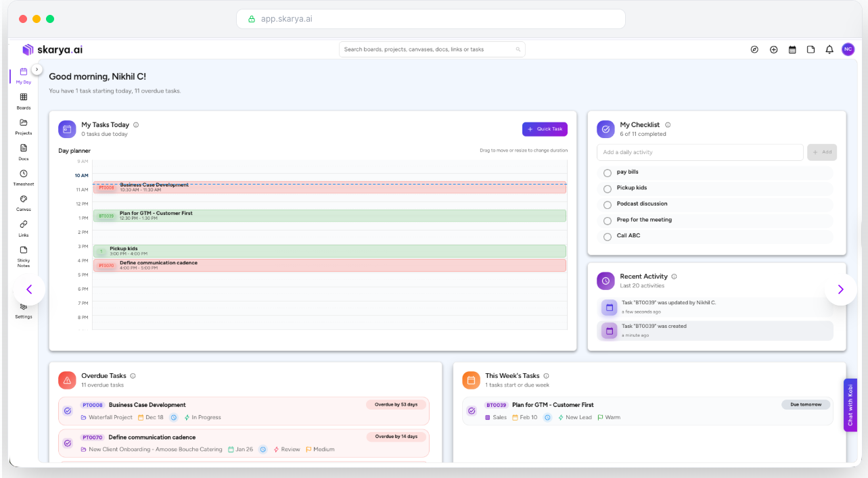Click the search magnifier icon
868x478 pixels.
point(518,49)
